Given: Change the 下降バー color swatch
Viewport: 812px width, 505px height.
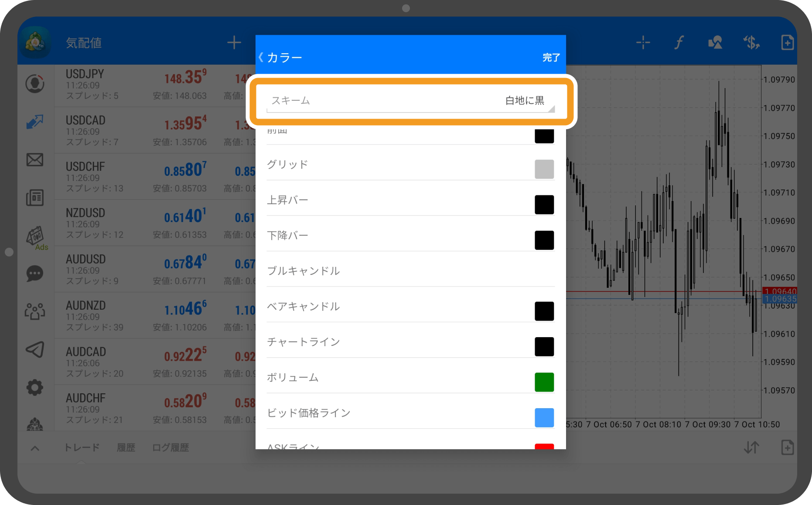Looking at the screenshot, I should (544, 240).
